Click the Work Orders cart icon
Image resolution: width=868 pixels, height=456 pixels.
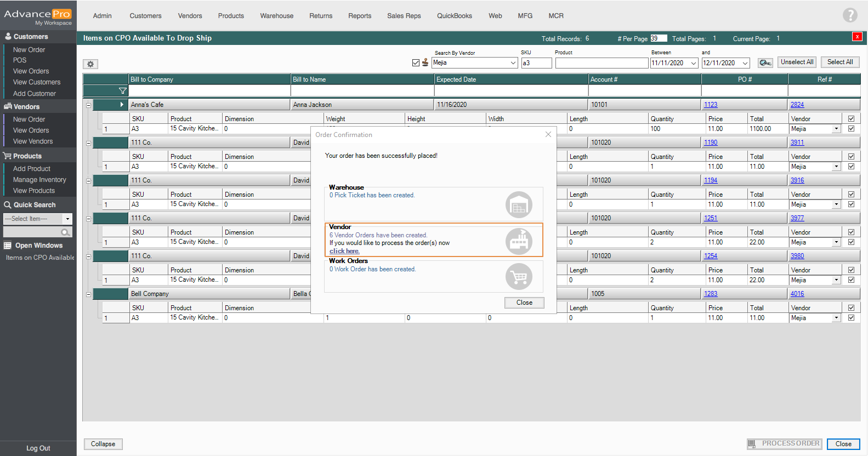tap(518, 277)
